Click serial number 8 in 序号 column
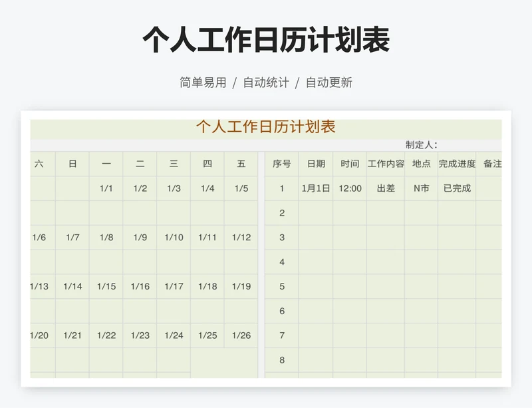 pyautogui.click(x=281, y=360)
